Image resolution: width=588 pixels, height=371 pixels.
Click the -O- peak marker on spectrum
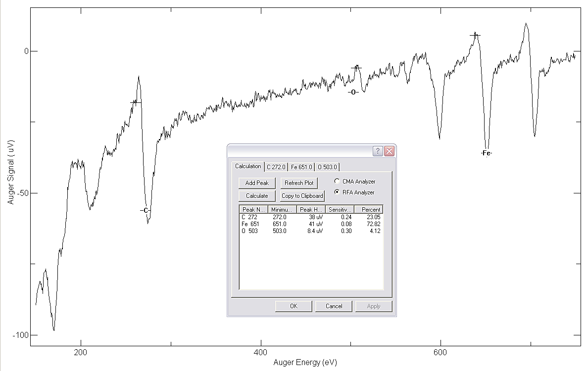(x=353, y=93)
